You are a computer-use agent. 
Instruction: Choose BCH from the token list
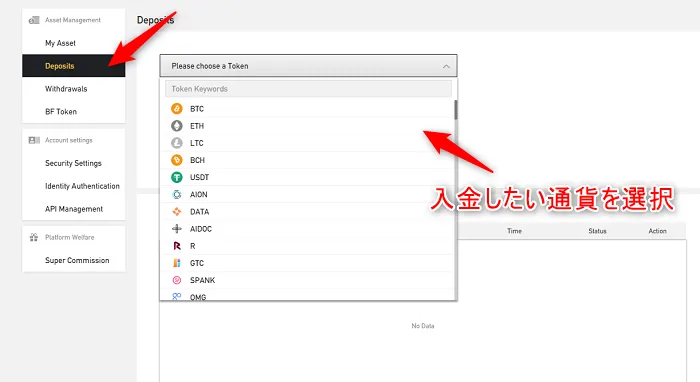308,160
